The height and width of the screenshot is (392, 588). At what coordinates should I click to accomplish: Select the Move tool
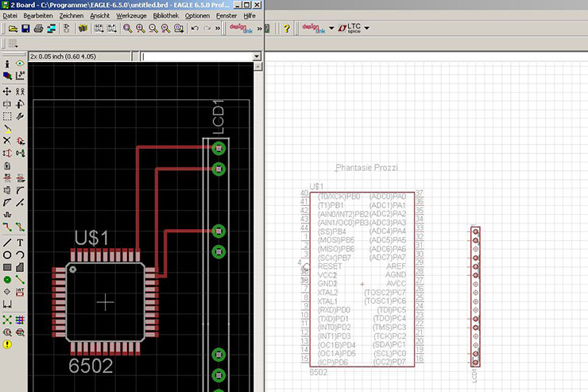(7, 91)
